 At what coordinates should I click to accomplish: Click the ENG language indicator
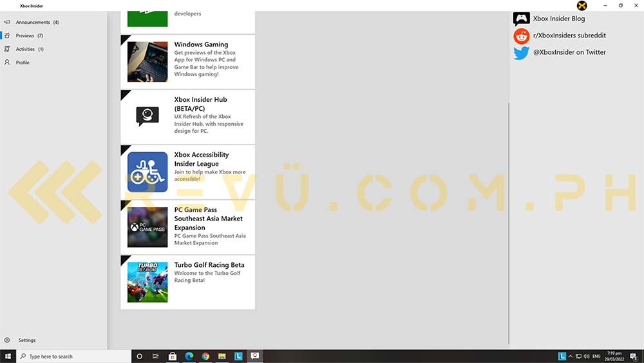coord(596,356)
